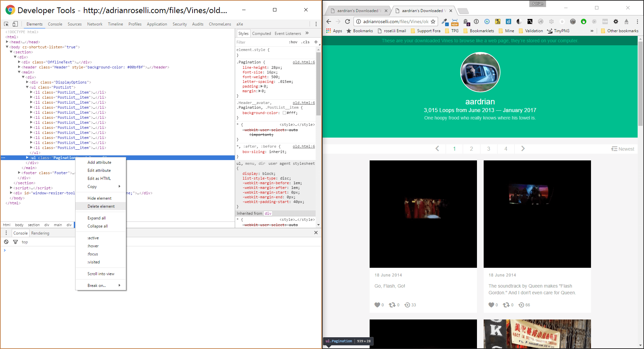Select main in DOM breadcrumb bar
Screen dimensions: 644x349
[58, 225]
